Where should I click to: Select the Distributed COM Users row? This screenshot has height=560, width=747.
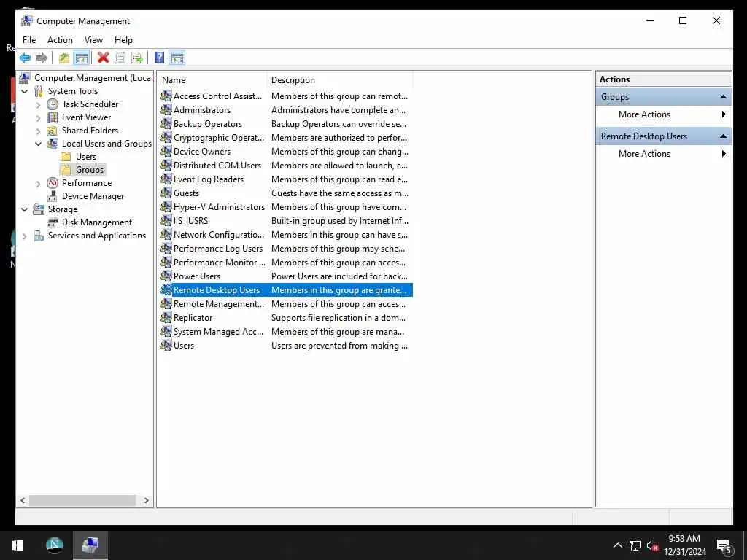286,166
